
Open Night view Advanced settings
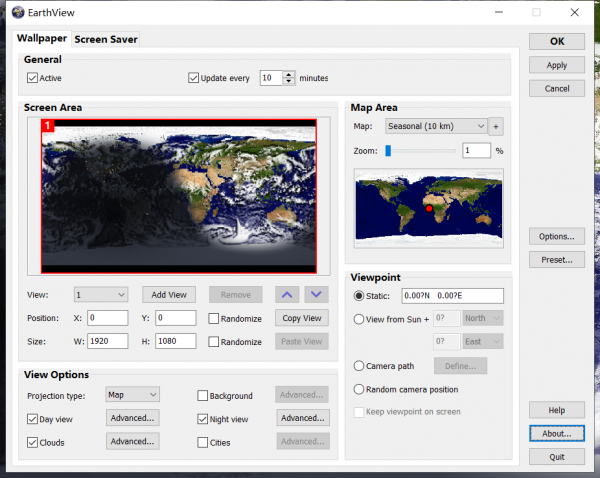point(303,418)
